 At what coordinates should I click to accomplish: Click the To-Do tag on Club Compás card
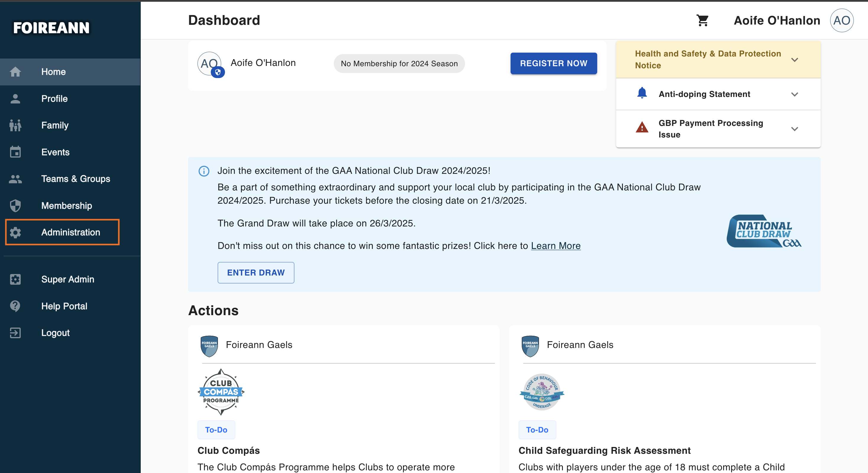click(216, 430)
